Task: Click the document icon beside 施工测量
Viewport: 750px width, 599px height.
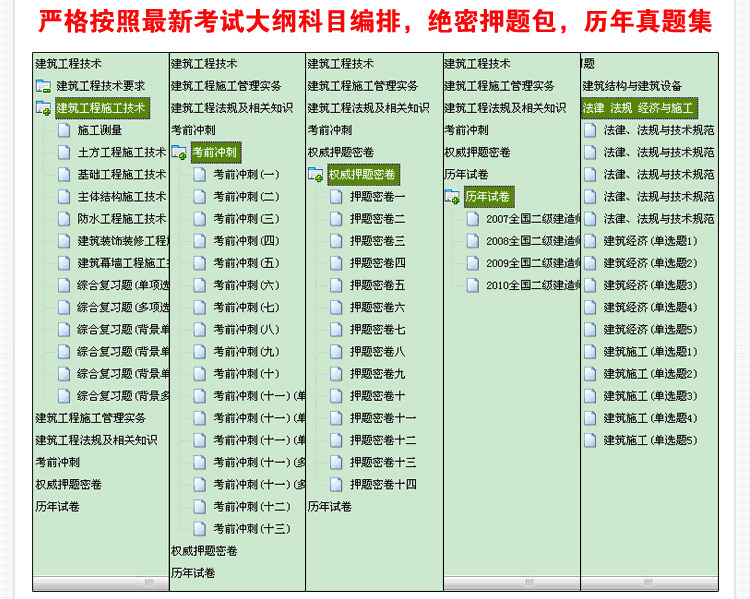Action: pos(64,130)
